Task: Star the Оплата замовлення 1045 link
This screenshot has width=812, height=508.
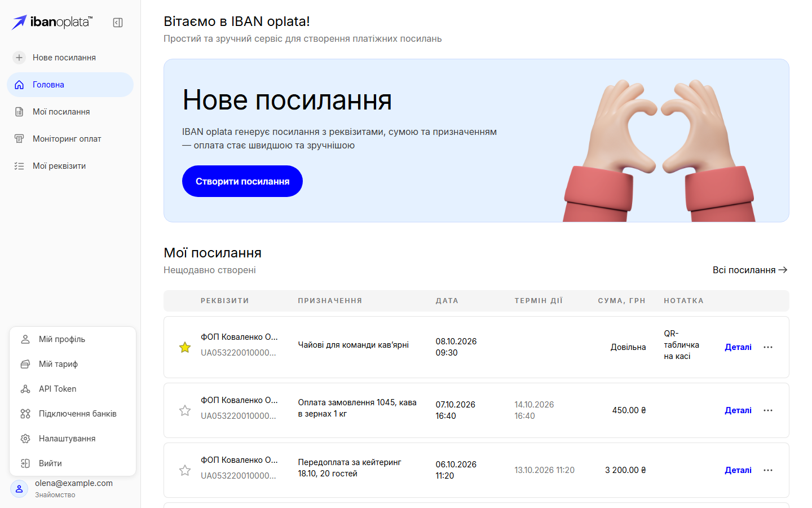Action: pos(185,410)
